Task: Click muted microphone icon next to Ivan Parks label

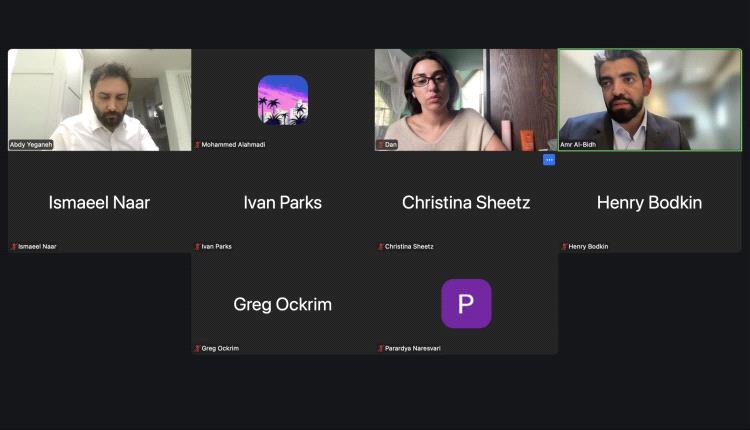Action: click(x=197, y=246)
